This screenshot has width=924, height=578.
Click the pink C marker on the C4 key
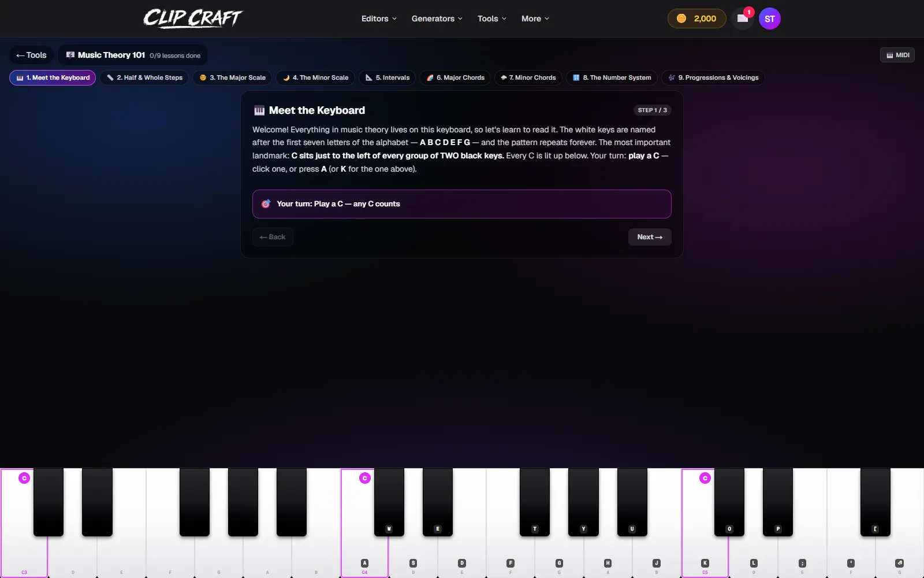[x=364, y=478]
